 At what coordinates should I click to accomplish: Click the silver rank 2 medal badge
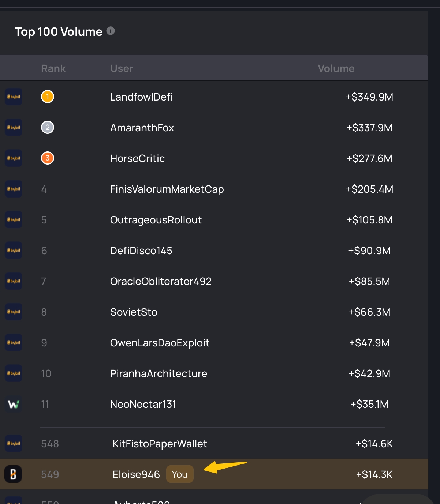48,128
